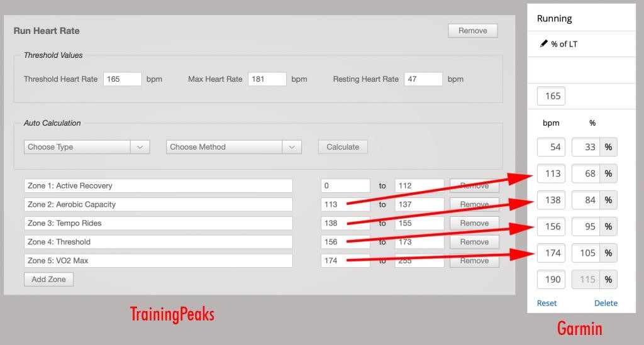Click Garmin LT value field showing 165
Screen dimensions: 644x345
(551, 96)
